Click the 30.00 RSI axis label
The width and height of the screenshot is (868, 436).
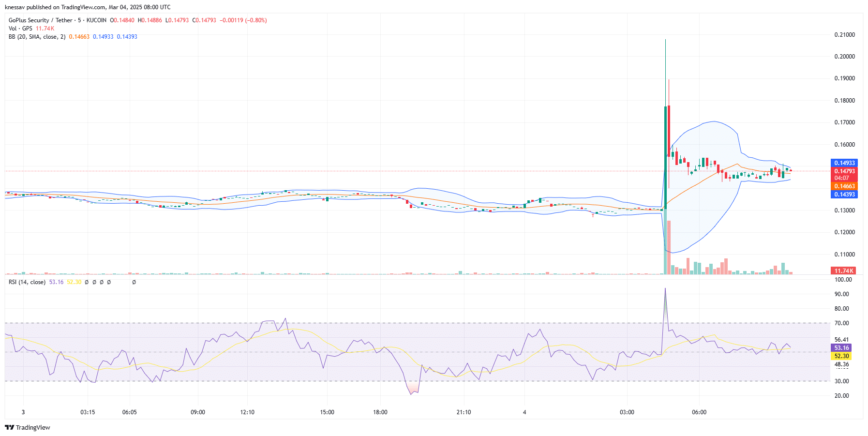point(842,381)
